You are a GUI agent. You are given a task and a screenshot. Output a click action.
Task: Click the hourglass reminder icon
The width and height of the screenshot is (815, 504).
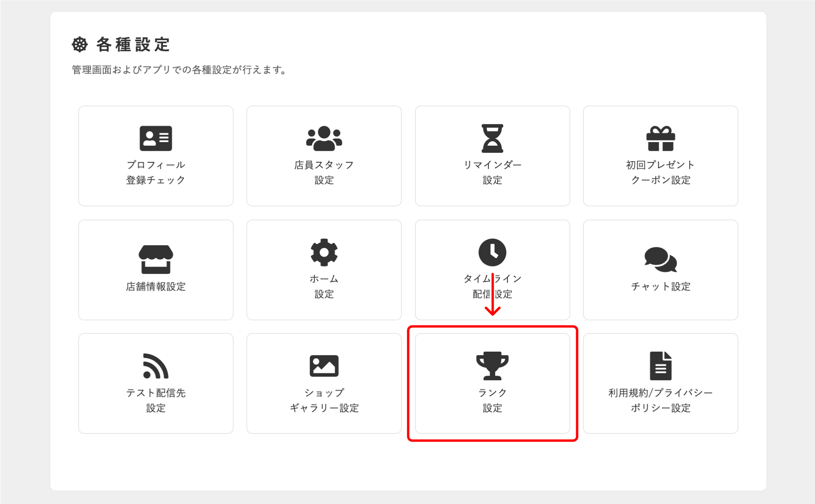(x=492, y=139)
